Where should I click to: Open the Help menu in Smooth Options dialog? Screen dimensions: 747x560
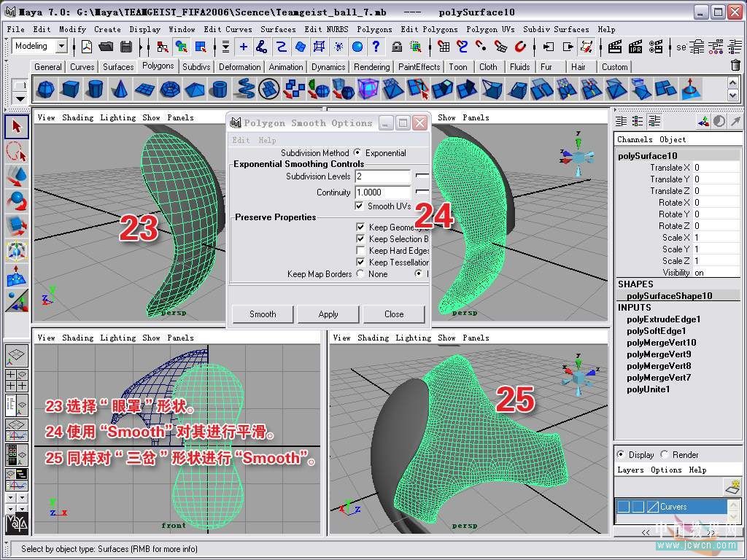tap(267, 140)
